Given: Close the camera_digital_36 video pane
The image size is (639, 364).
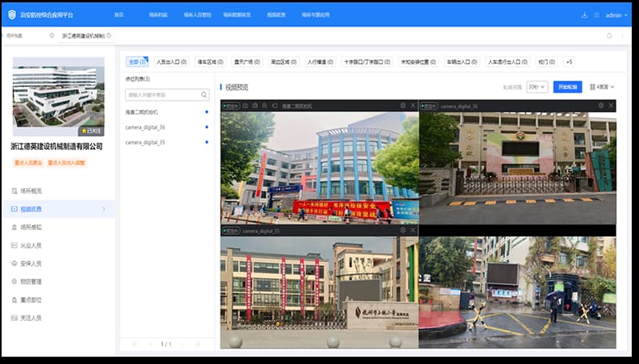Looking at the screenshot, I should coord(612,105).
